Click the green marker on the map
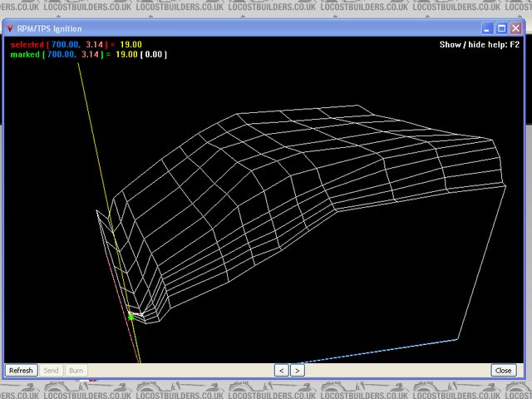The image size is (532, 399). [x=131, y=317]
